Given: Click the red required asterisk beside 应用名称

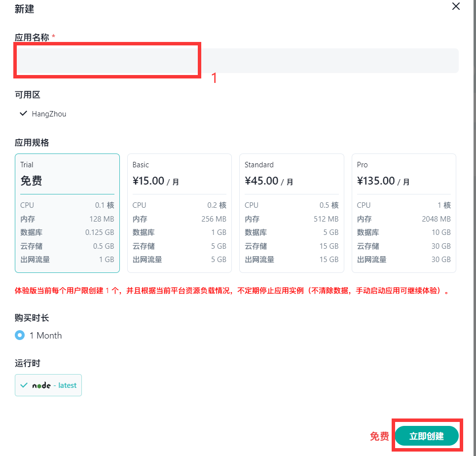Looking at the screenshot, I should (x=53, y=37).
